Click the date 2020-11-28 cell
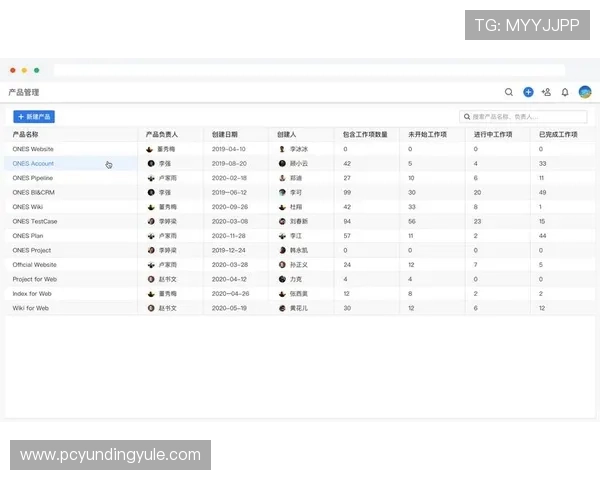This screenshot has height=480, width=600. click(x=229, y=236)
